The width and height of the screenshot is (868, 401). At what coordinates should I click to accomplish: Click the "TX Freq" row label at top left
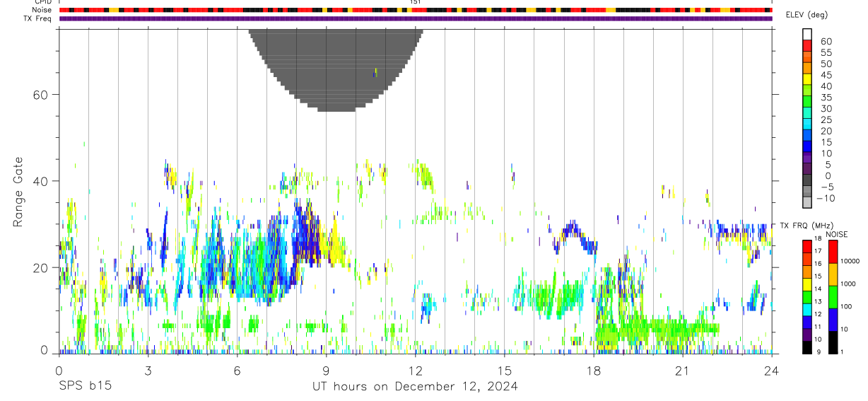39,18
